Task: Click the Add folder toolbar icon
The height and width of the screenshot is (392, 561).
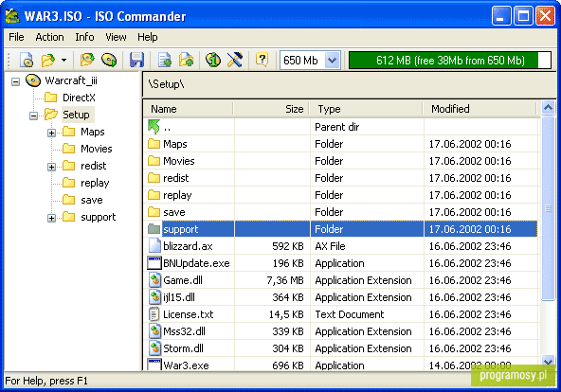Action: tap(186, 60)
